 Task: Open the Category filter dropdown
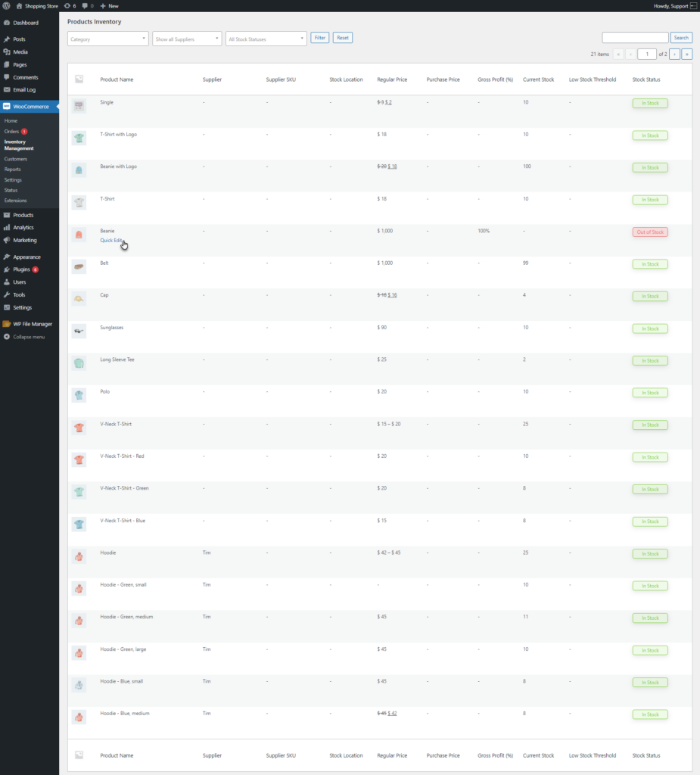pos(107,39)
